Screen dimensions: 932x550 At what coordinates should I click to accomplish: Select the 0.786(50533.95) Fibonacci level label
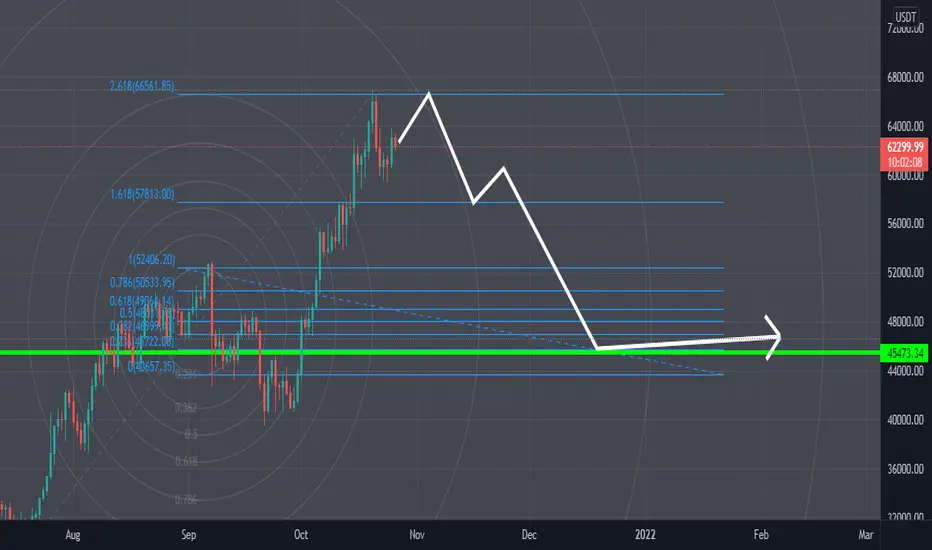pos(142,282)
